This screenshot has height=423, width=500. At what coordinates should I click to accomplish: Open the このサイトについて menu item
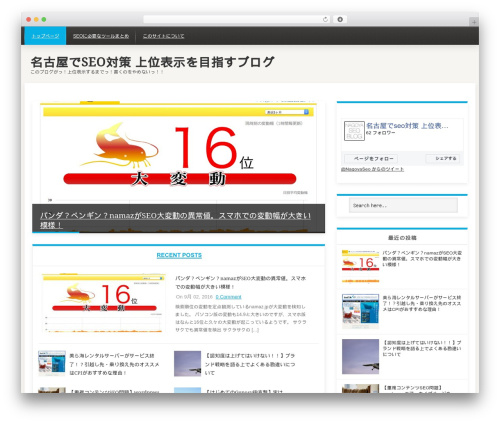click(x=163, y=36)
